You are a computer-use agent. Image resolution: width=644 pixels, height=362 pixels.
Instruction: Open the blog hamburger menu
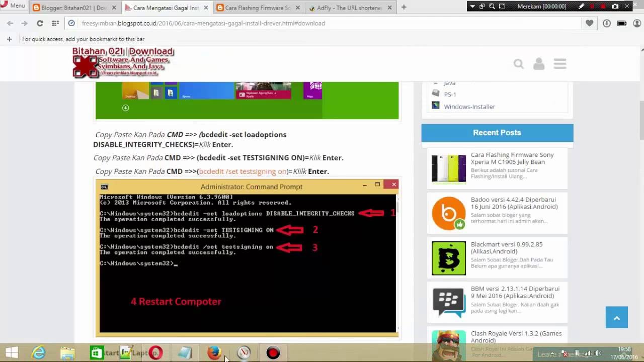[560, 64]
